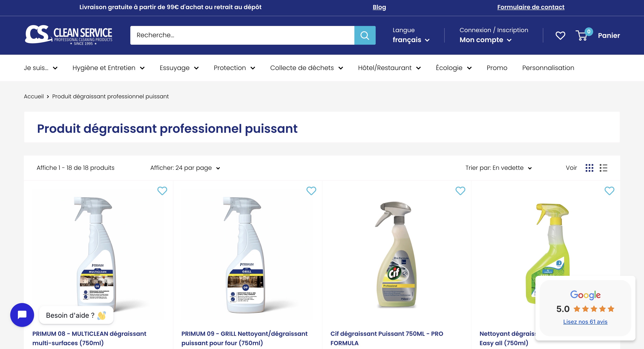Click the search magnifier icon

(365, 35)
